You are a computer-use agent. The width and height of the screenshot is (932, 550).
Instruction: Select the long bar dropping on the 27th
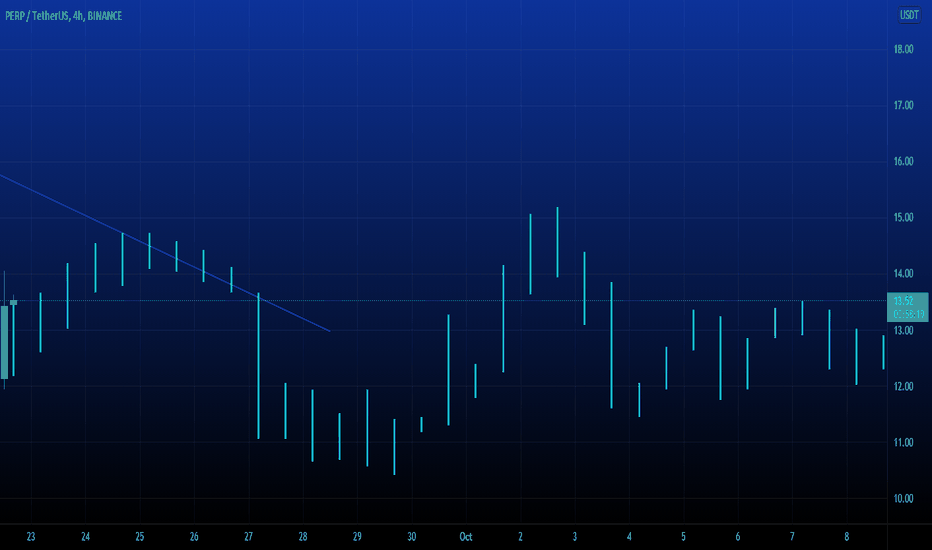[259, 366]
